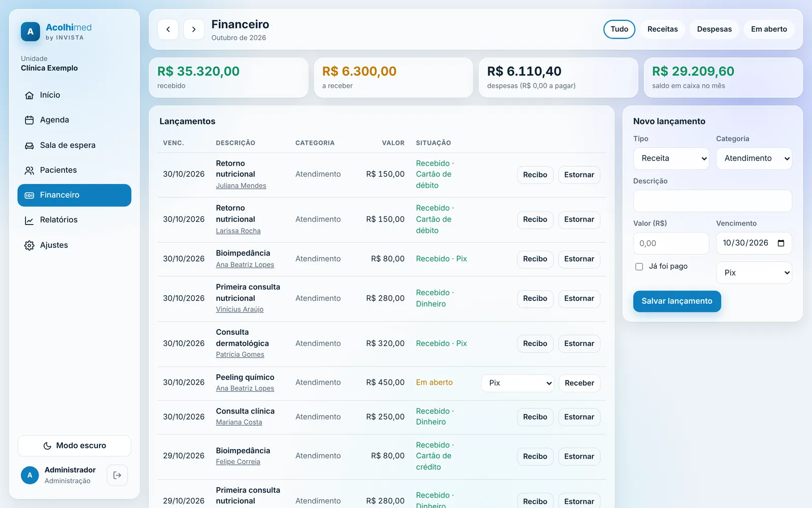Open patient link Patrícia Gomes
The height and width of the screenshot is (508, 812).
tap(240, 355)
